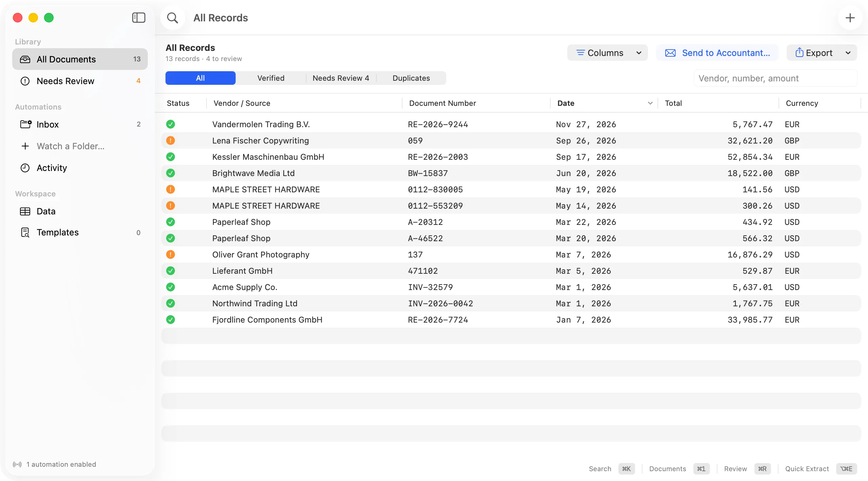Viewport: 868px width, 481px height.
Task: Focus the Vendor, number, amount filter field
Action: pos(775,78)
